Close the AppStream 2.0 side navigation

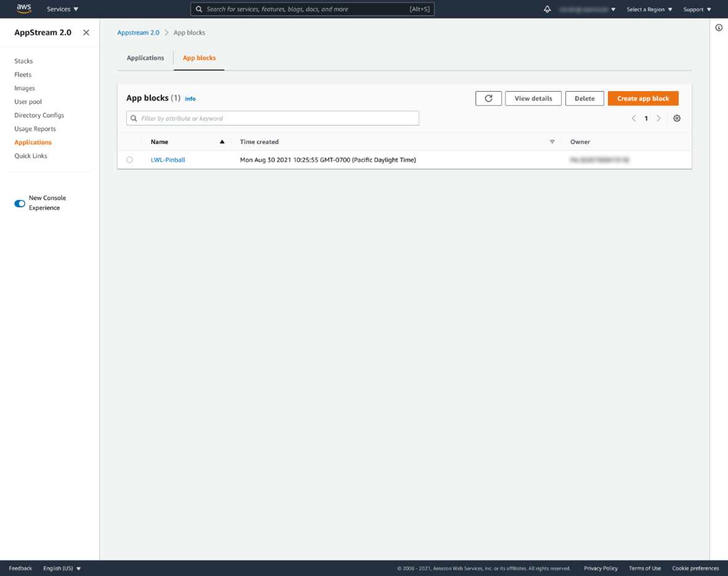click(x=86, y=33)
